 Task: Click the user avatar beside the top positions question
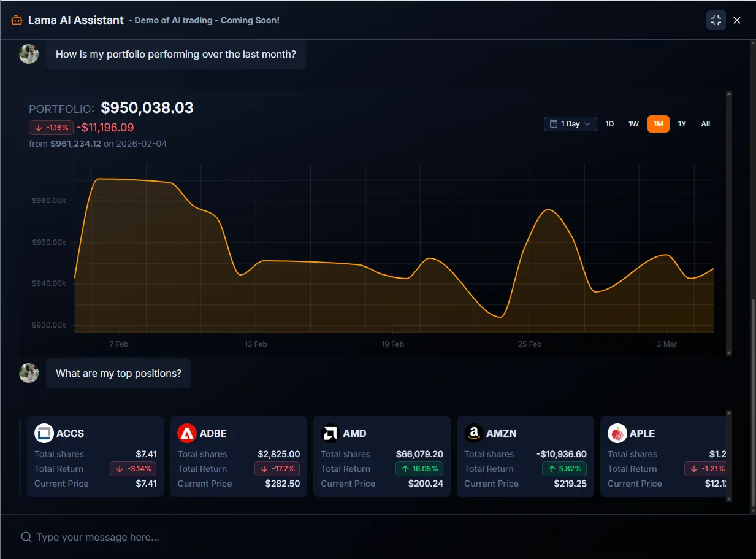click(29, 373)
